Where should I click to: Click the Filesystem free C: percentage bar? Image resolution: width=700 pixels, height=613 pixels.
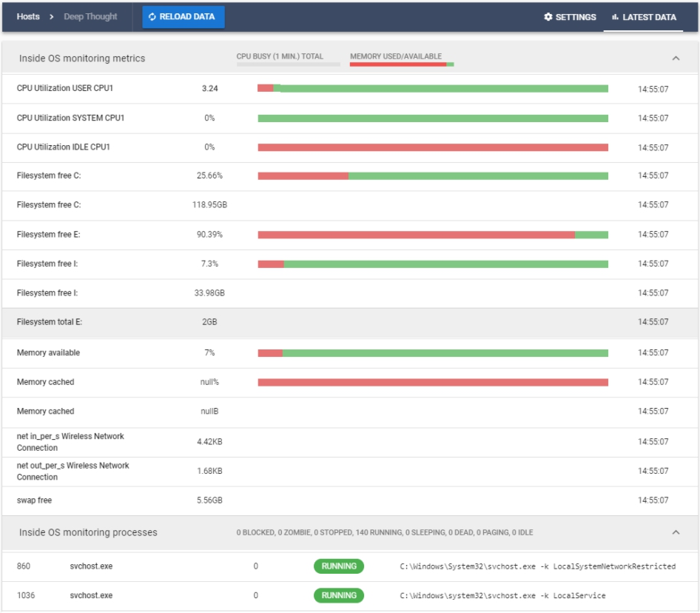coord(433,176)
